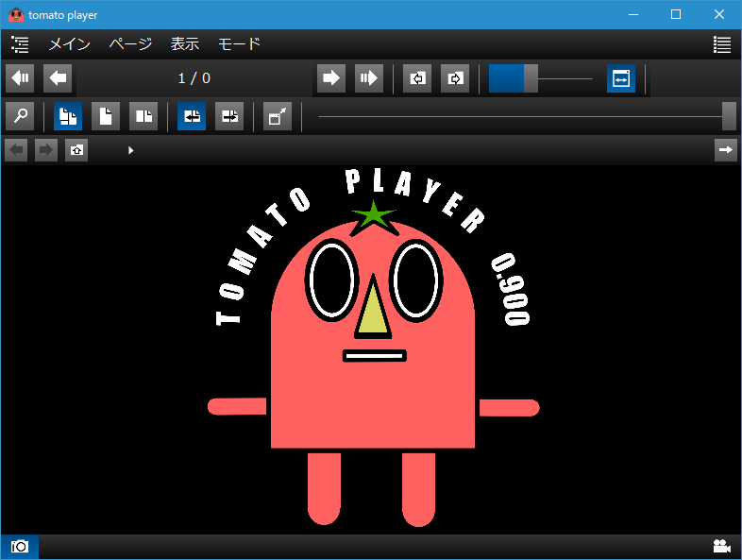Click the external window pop-out icon

tap(277, 116)
